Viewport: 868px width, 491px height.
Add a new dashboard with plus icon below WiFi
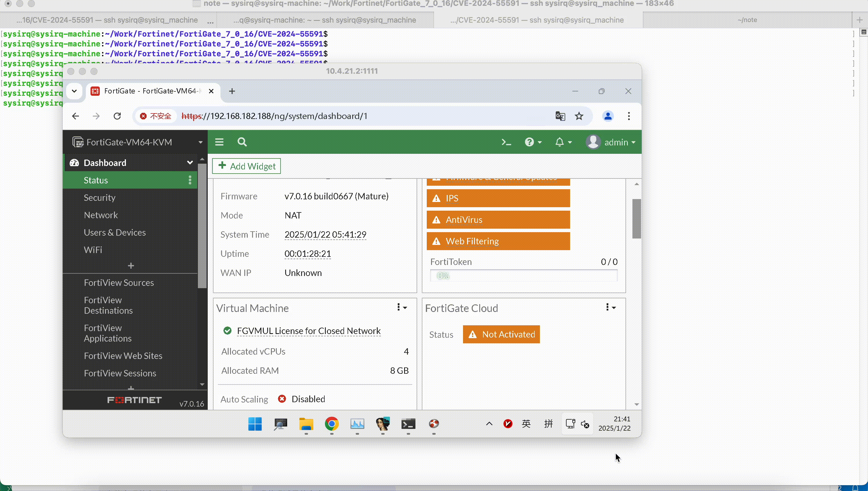(131, 266)
